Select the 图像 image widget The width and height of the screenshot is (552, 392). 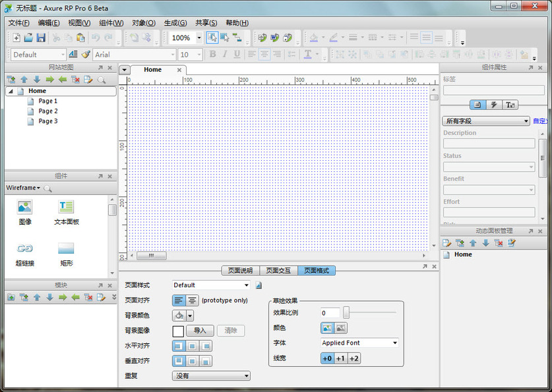coord(25,207)
